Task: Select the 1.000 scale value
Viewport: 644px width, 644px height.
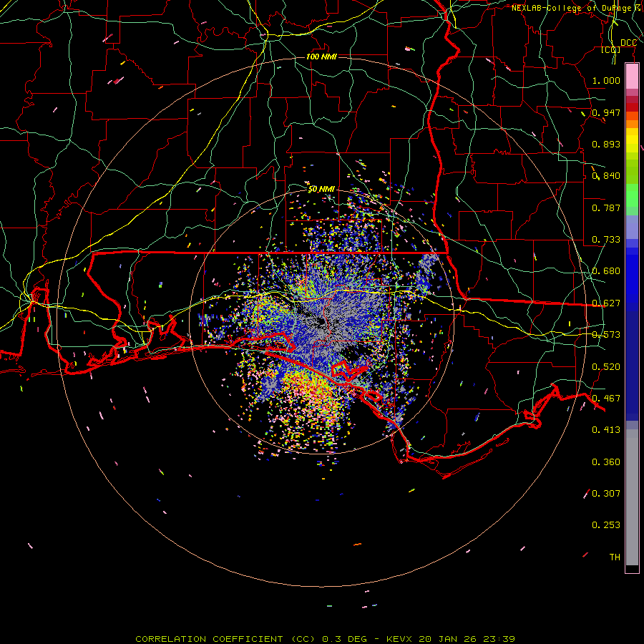Action: click(x=606, y=80)
